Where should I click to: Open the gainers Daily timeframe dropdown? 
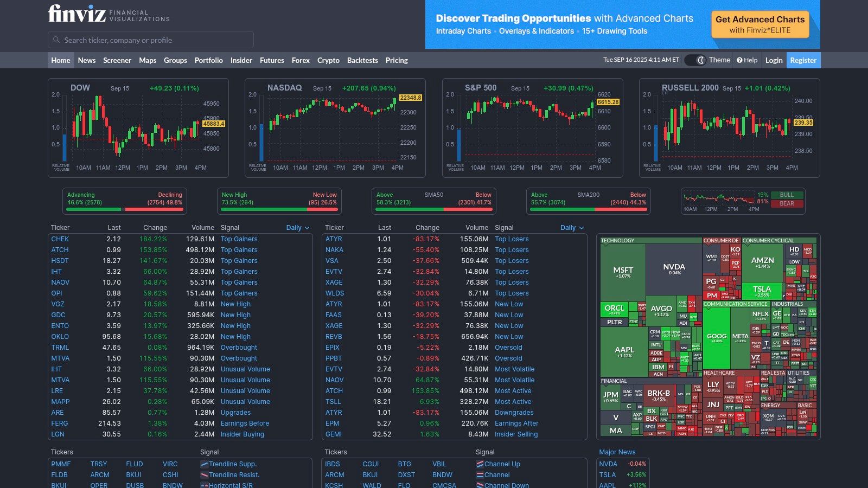pos(298,228)
